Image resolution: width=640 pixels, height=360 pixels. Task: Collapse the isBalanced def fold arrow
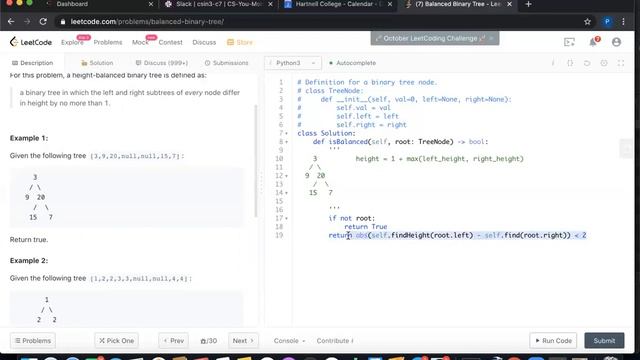(287, 142)
